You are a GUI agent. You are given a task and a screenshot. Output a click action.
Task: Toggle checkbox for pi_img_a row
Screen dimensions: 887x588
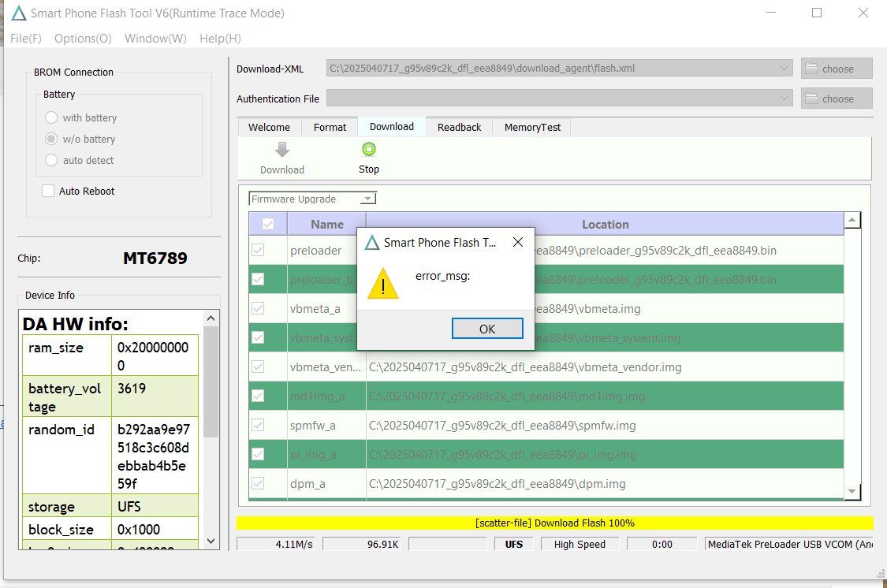pos(258,454)
